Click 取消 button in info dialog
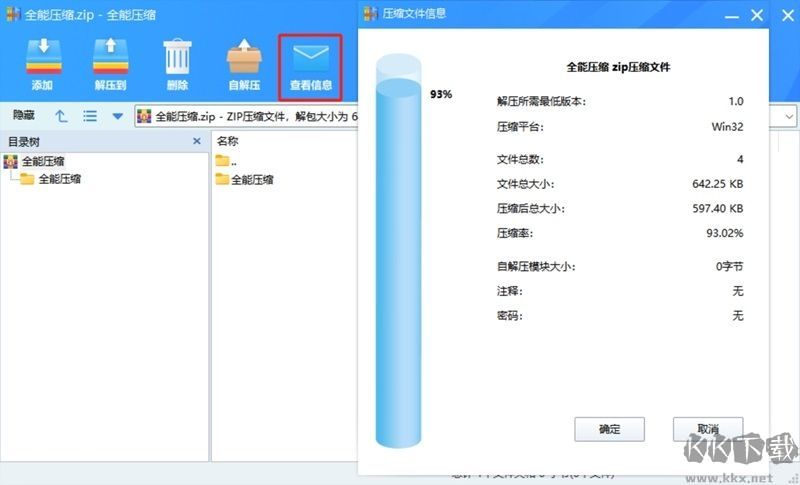The width and height of the screenshot is (800, 485). coord(708,429)
